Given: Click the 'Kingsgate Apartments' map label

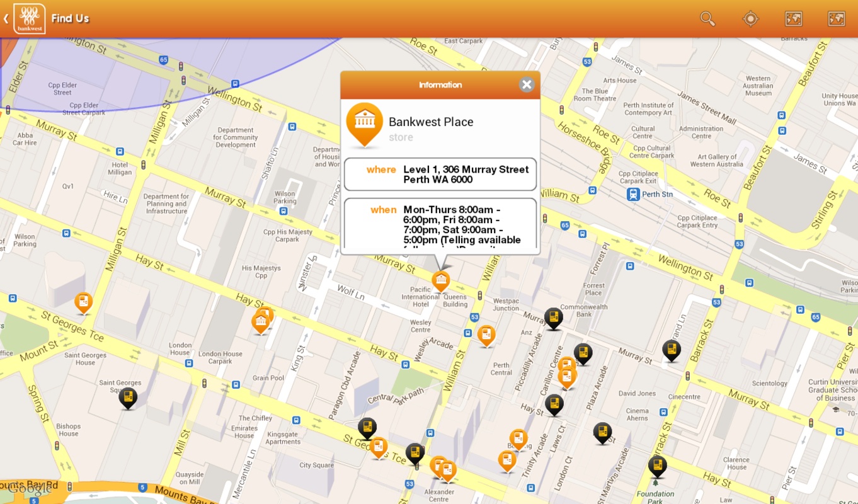Looking at the screenshot, I should (x=283, y=438).
